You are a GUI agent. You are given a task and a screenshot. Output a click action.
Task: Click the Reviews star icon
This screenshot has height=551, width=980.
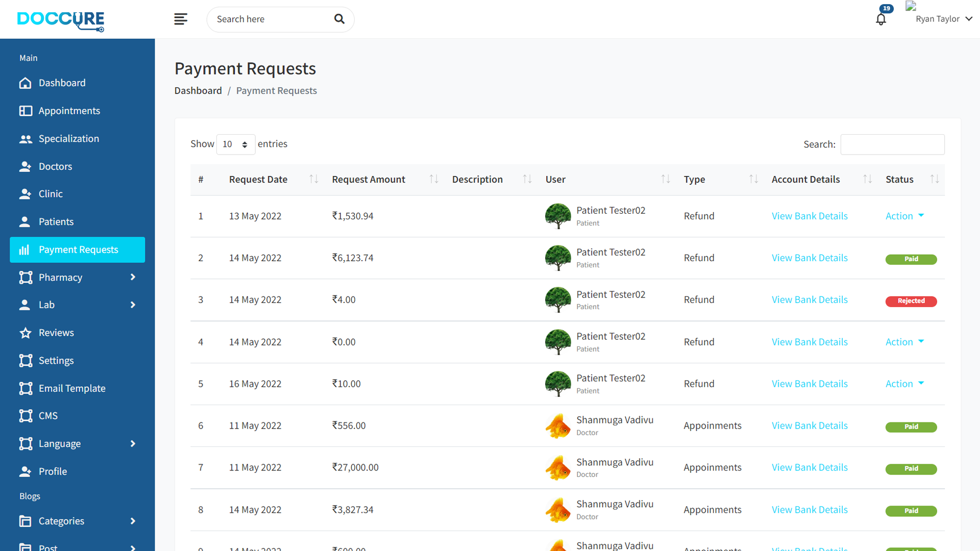[x=26, y=333]
